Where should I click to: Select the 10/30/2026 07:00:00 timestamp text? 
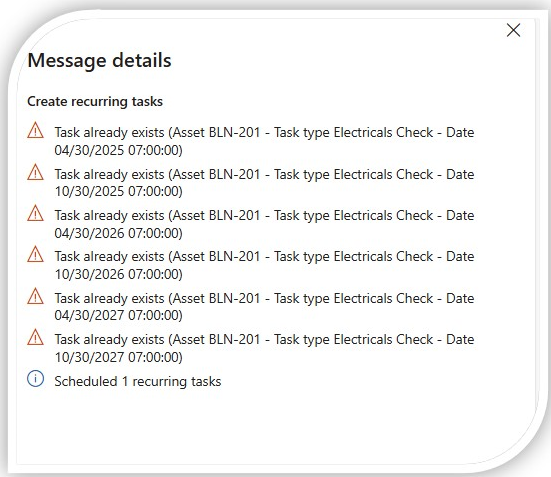[117, 274]
